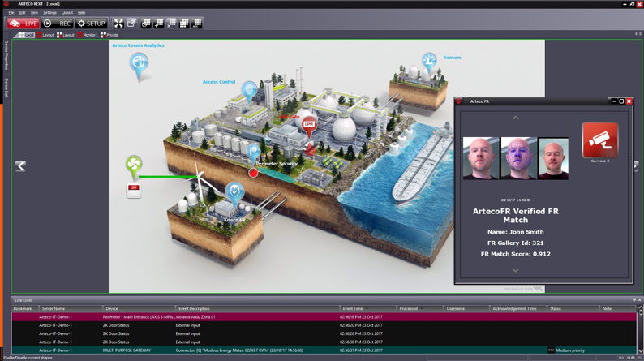Click the REC playback button
This screenshot has width=644, height=361.
(x=58, y=24)
